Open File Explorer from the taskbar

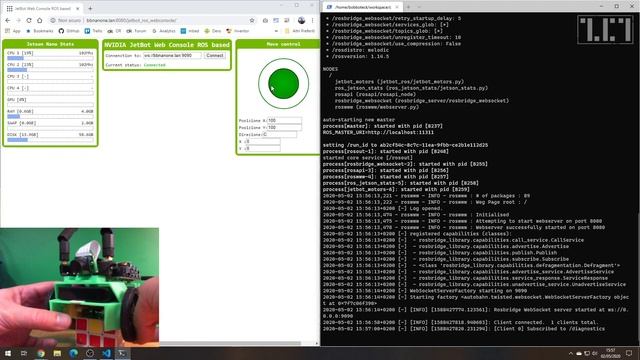point(57,353)
